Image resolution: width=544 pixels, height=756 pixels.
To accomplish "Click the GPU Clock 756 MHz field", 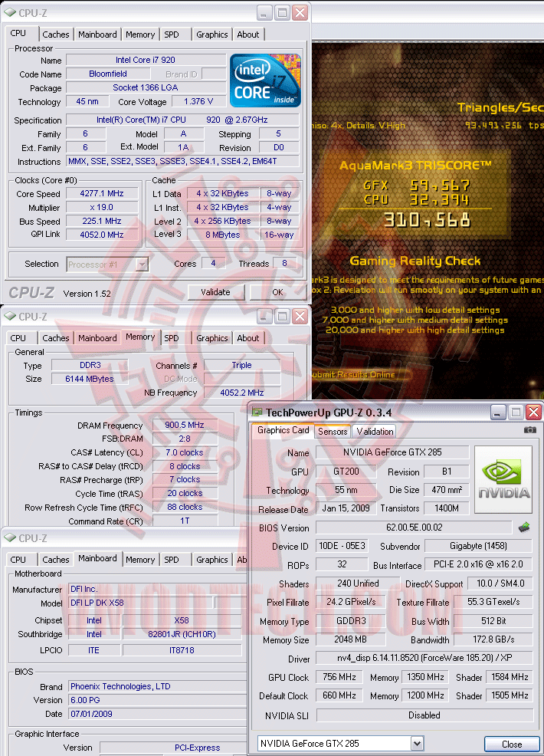I will tap(339, 677).
